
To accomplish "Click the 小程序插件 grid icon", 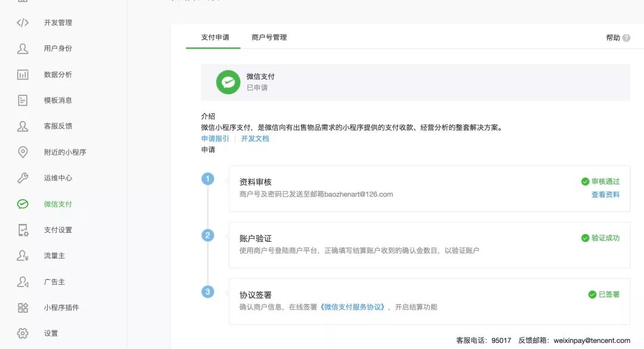I will pos(23,307).
